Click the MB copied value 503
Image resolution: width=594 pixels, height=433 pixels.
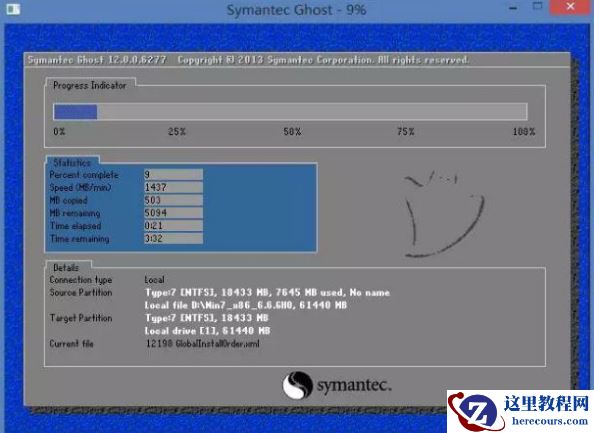173,200
